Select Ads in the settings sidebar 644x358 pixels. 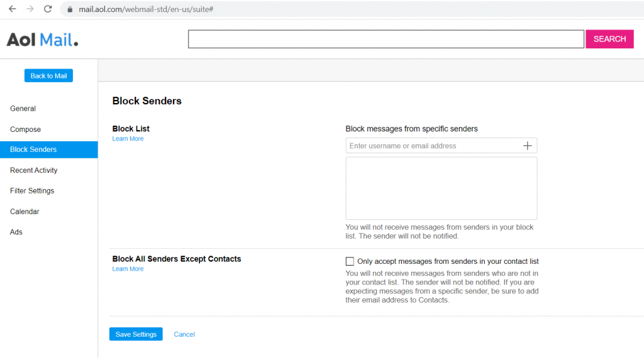tap(16, 232)
